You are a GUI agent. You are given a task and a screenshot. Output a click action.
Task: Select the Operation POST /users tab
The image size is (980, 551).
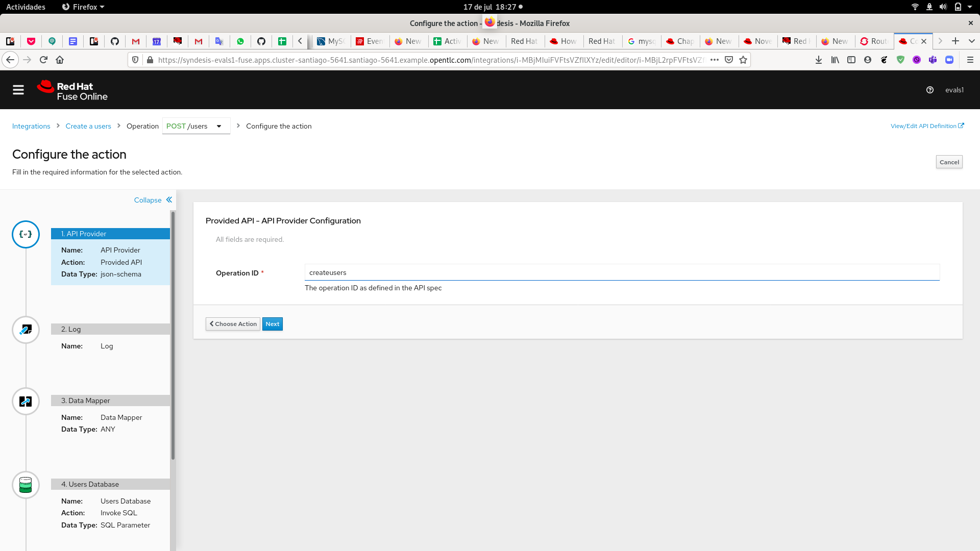194,126
